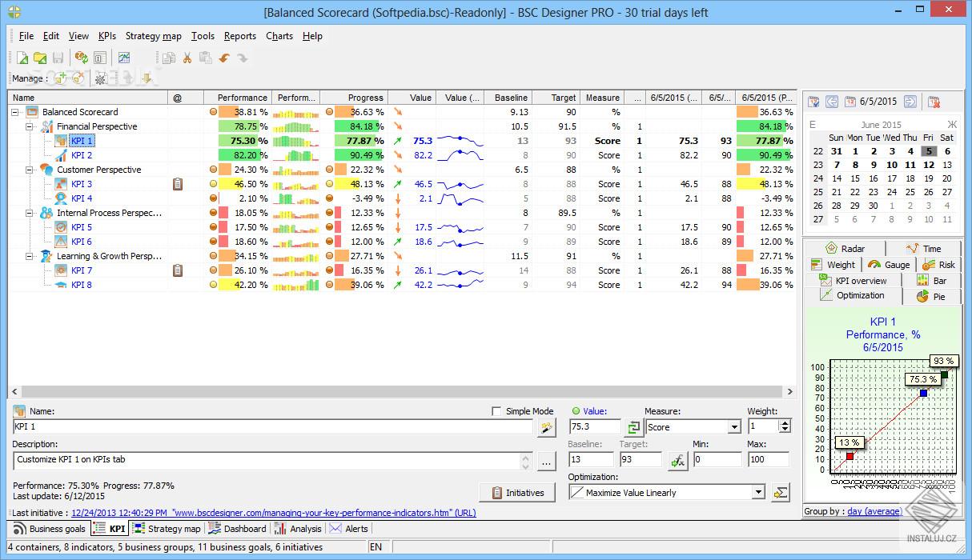The image size is (972, 560).
Task: Open the Reports menu
Action: coord(239,36)
